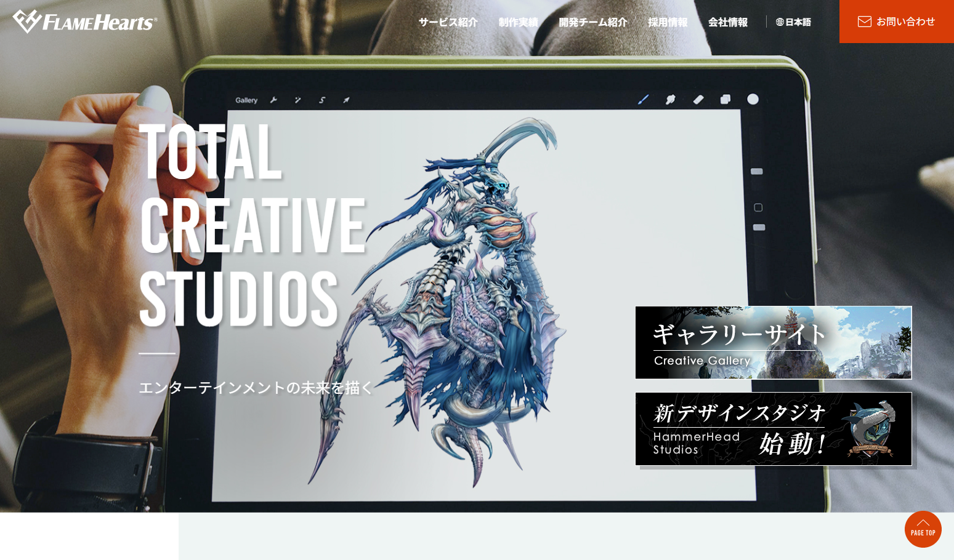Open the 制作実績 menu item
Viewport: 954px width, 560px height.
(x=519, y=22)
